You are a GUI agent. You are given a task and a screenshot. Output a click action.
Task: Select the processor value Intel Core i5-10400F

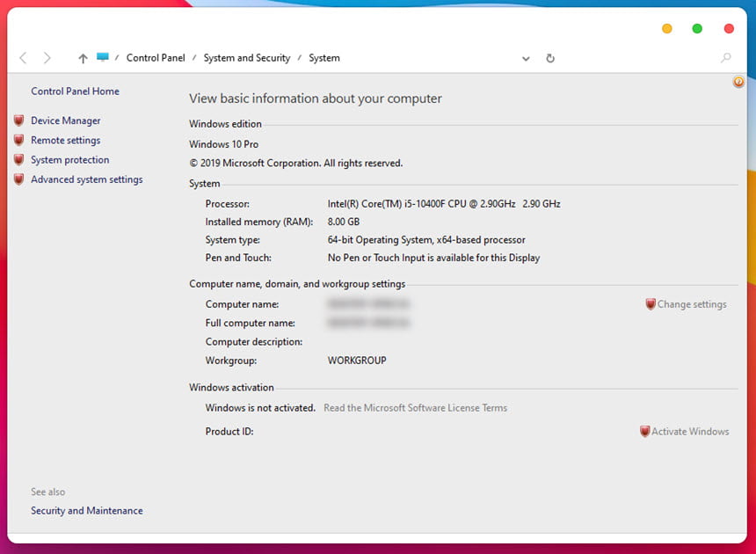pos(444,204)
